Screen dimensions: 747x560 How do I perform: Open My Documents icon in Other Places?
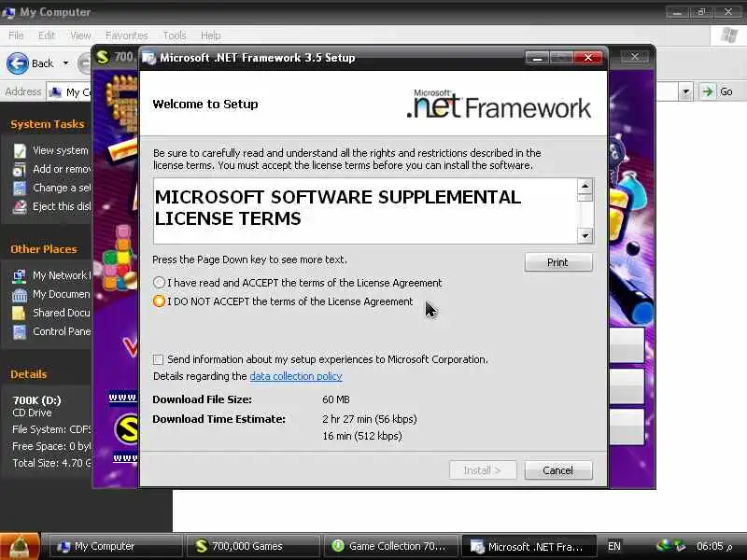(20, 295)
